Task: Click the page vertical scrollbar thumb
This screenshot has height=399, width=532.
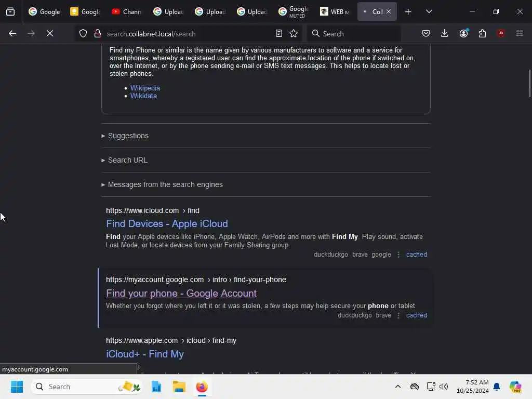Action: tap(529, 84)
